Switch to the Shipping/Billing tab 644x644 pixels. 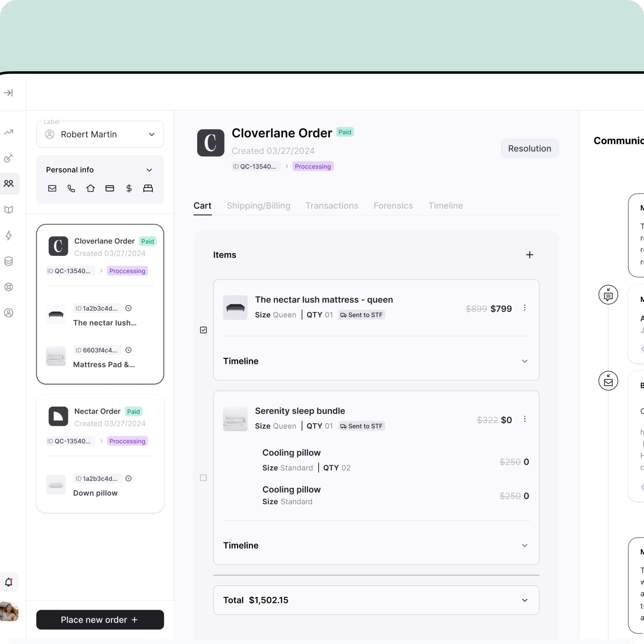(258, 206)
